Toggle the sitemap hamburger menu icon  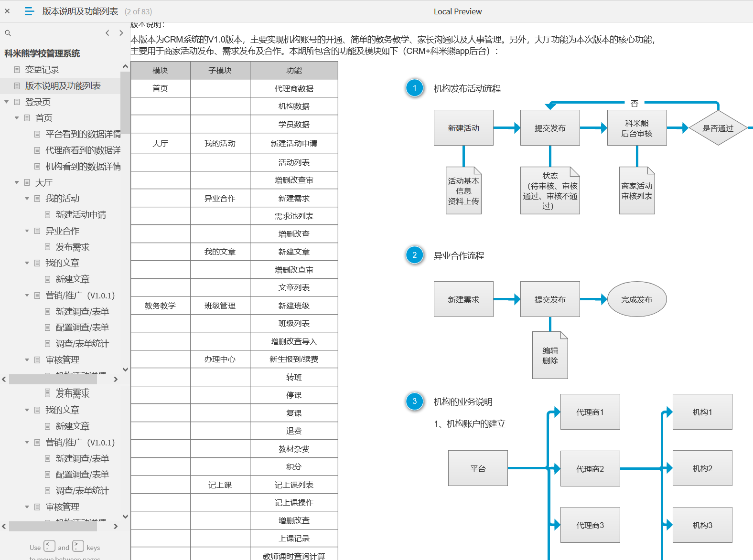(x=29, y=11)
